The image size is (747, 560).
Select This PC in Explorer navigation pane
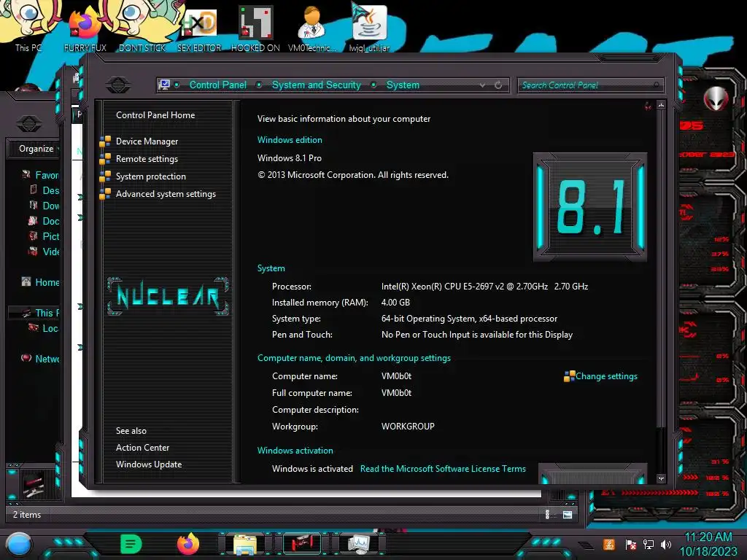click(x=47, y=313)
